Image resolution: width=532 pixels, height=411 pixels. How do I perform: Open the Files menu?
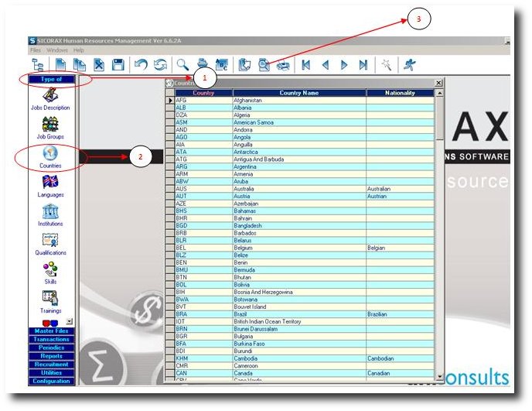pos(35,50)
